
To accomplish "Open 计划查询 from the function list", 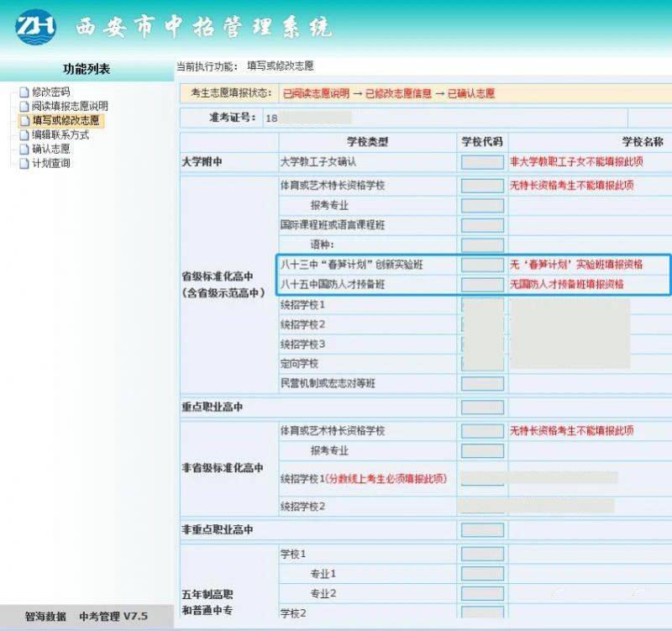I will click(50, 164).
